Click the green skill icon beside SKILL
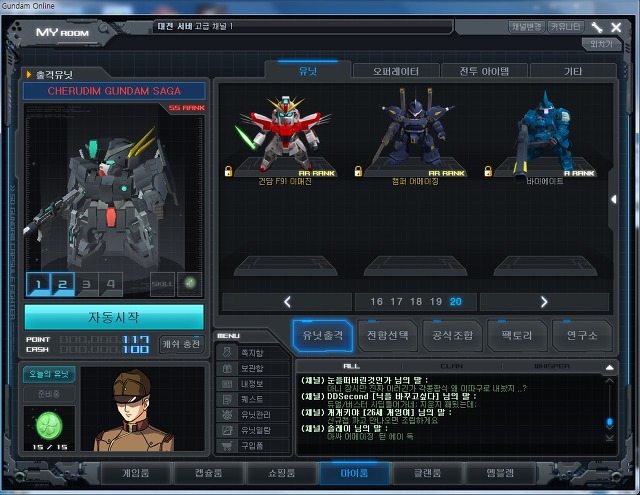The width and height of the screenshot is (640, 495). point(190,284)
